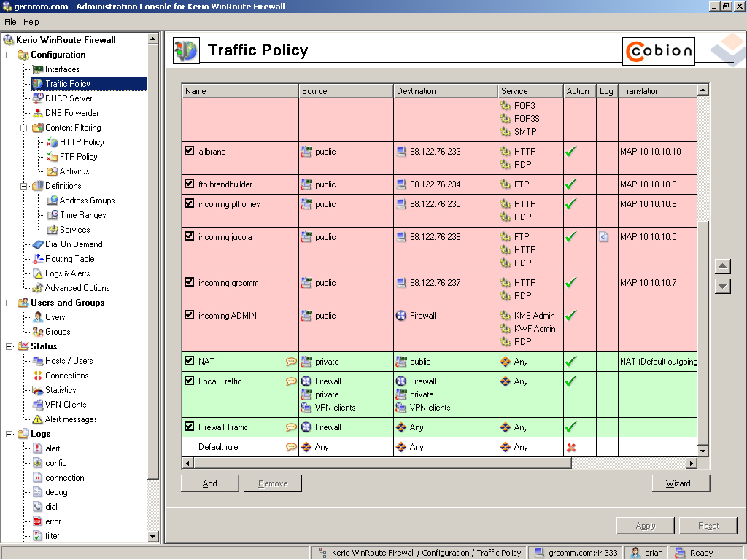Uncheck the incoming grcomm rule checkbox
747x560 pixels.
189,282
